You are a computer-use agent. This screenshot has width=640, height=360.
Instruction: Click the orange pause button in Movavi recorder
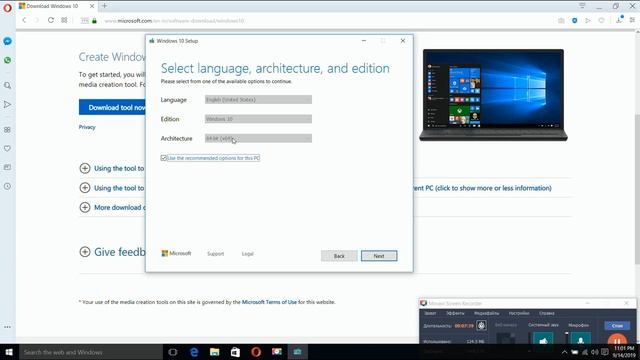(617, 340)
